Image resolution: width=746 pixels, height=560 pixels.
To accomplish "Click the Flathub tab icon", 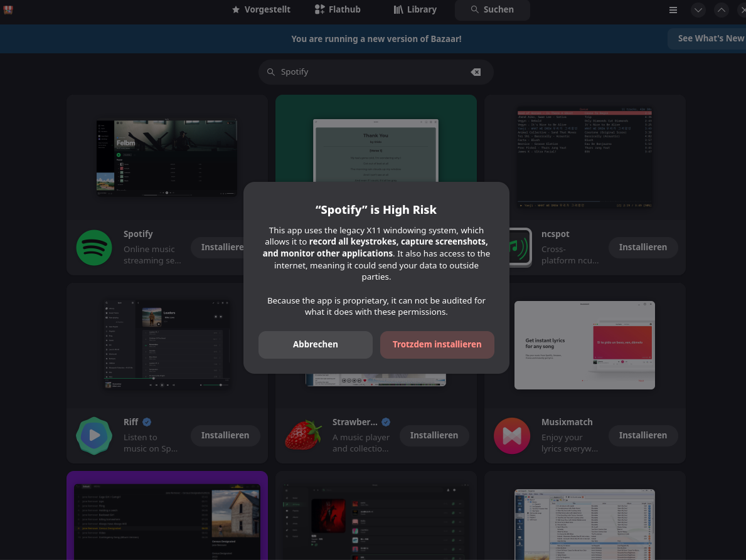I will click(320, 9).
